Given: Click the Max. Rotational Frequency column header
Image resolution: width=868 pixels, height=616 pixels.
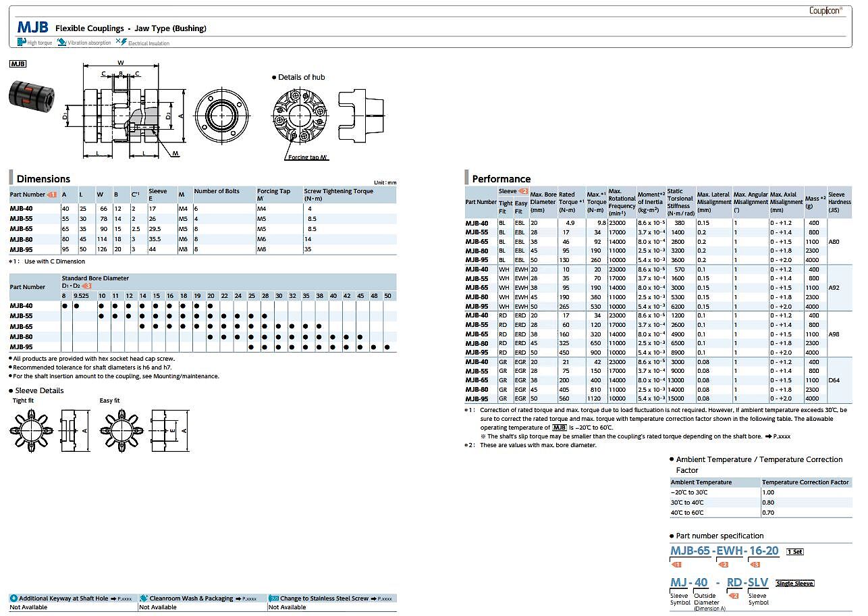Looking at the screenshot, I should click(622, 202).
